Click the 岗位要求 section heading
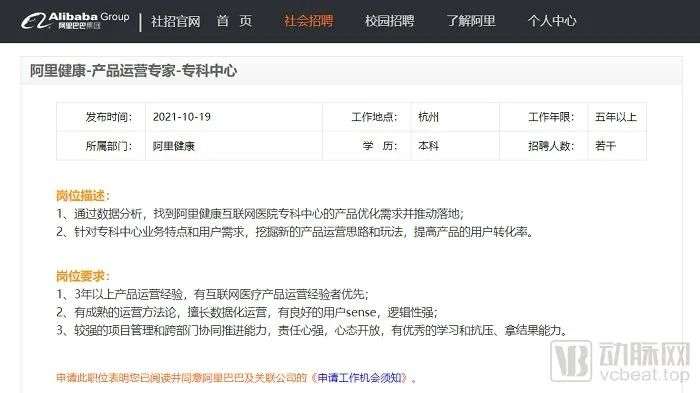 pos(83,276)
